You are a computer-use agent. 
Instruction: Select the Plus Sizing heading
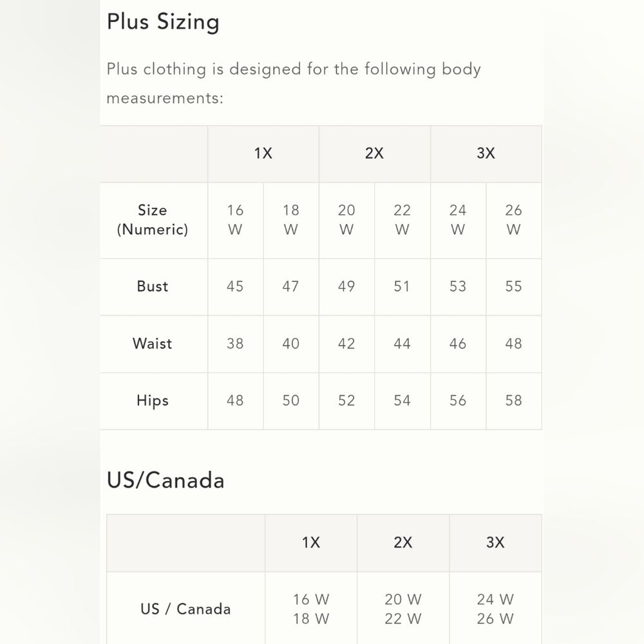tap(163, 22)
